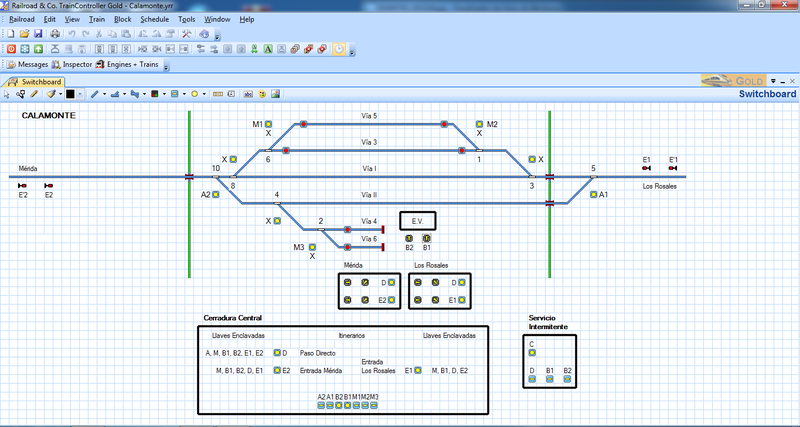
Task: Expand the straight track tool dropdown
Action: pos(104,94)
